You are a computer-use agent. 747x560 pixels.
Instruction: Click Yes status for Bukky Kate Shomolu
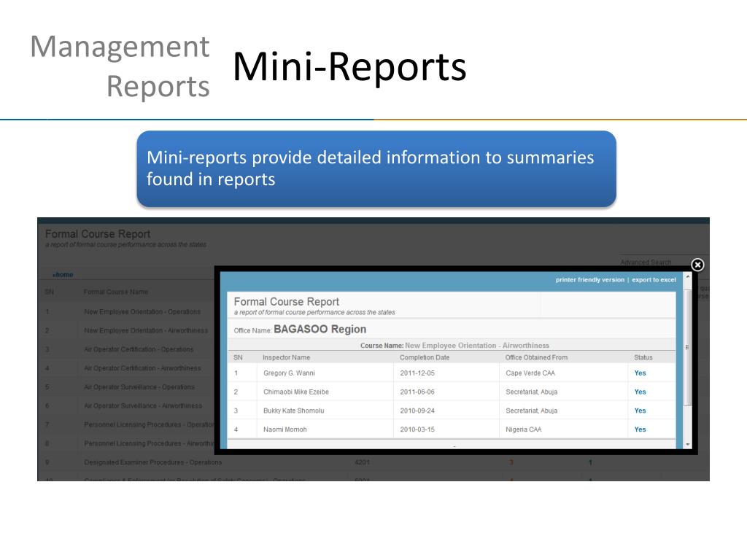(x=640, y=411)
